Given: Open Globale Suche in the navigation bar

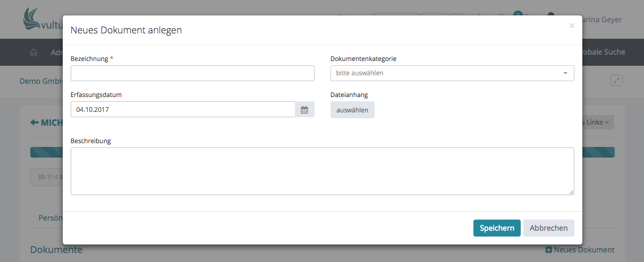Looking at the screenshot, I should tap(603, 52).
